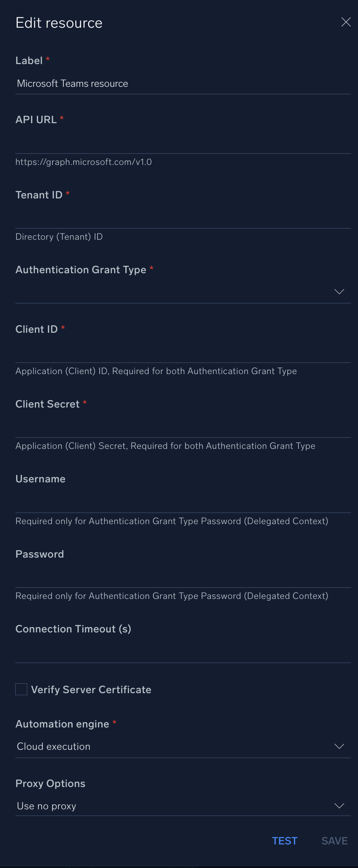Click the TEST button

click(x=284, y=840)
